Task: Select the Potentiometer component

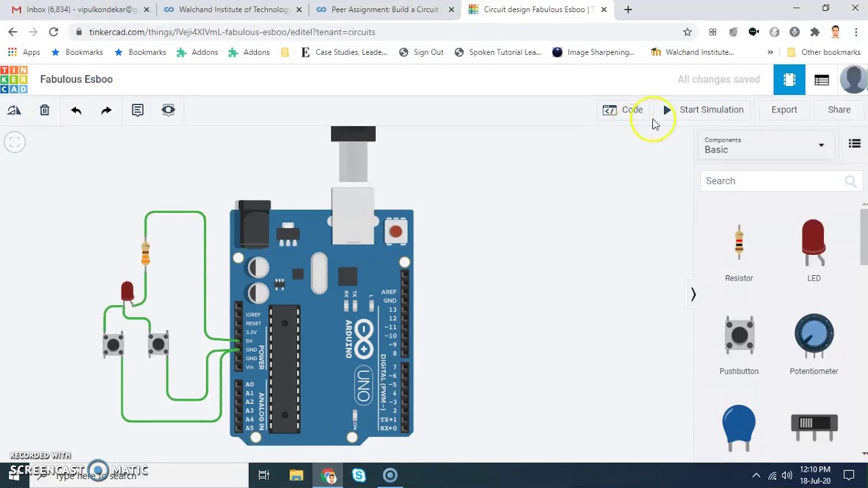Action: point(814,344)
